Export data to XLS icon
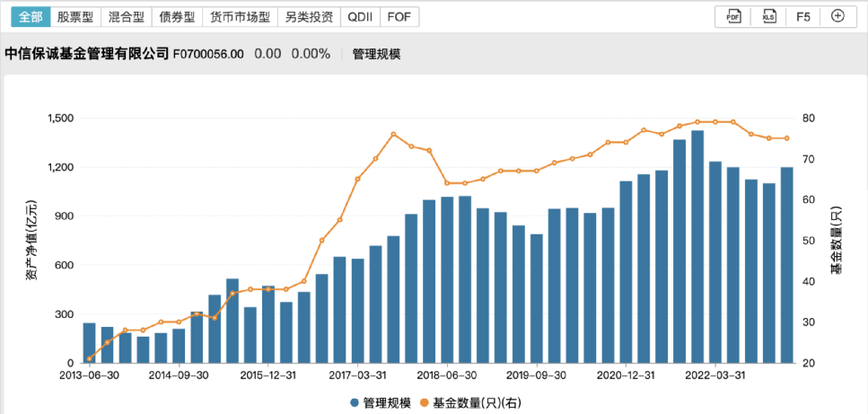 [x=769, y=16]
